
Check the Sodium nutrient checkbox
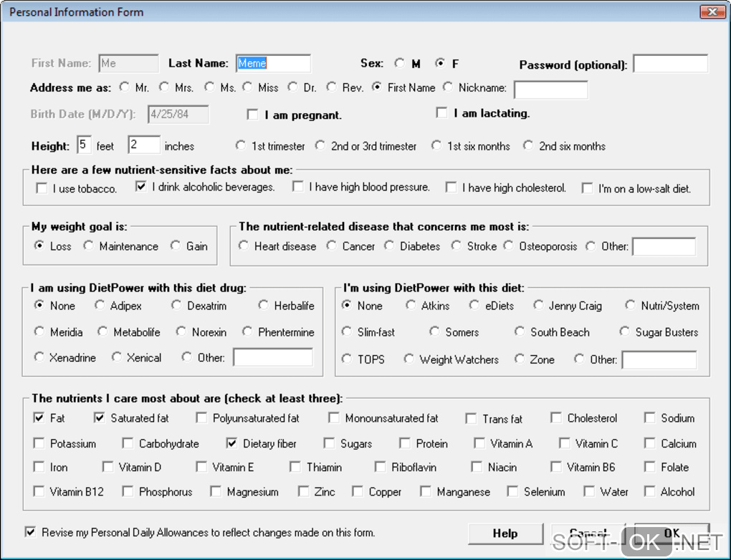[649, 417]
